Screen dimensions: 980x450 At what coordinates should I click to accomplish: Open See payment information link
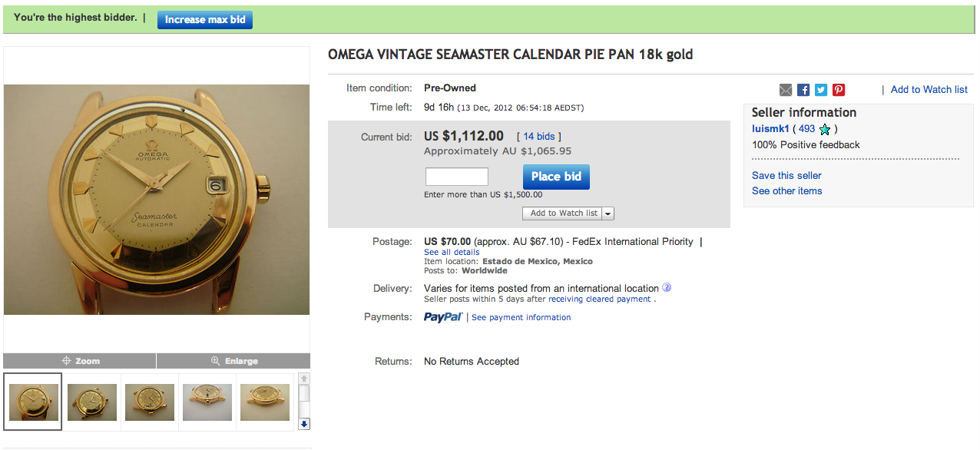pos(521,317)
